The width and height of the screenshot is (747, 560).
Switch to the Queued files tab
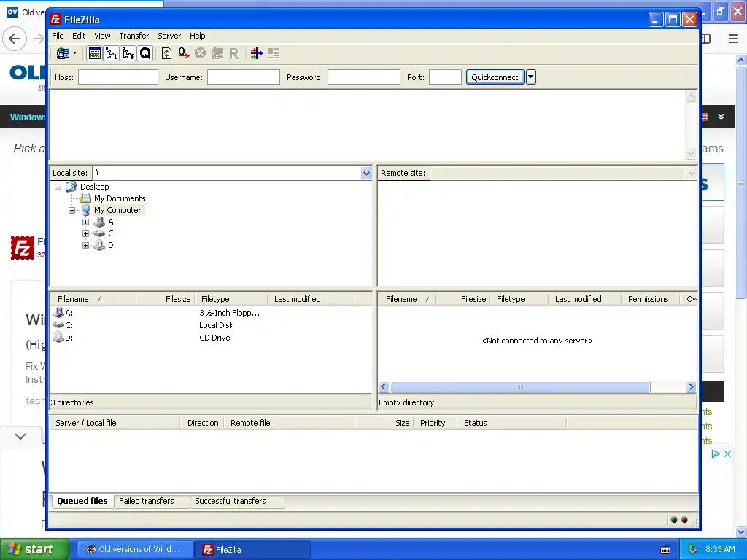(82, 501)
